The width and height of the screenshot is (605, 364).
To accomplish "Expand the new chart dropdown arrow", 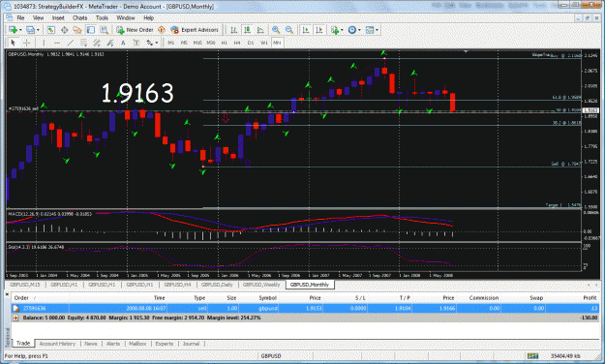I will 20,30.
